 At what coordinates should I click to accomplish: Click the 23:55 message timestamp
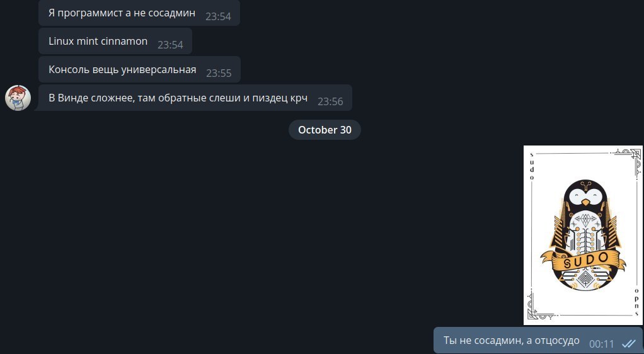click(x=219, y=73)
